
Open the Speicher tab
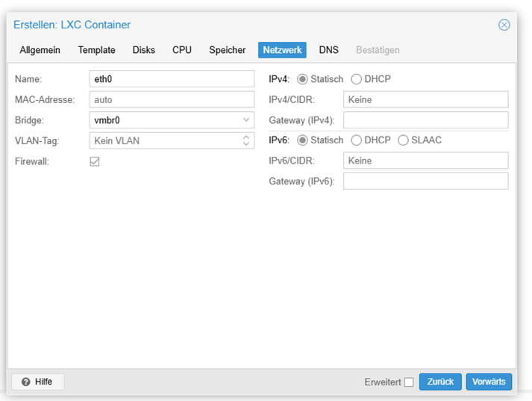pos(227,50)
